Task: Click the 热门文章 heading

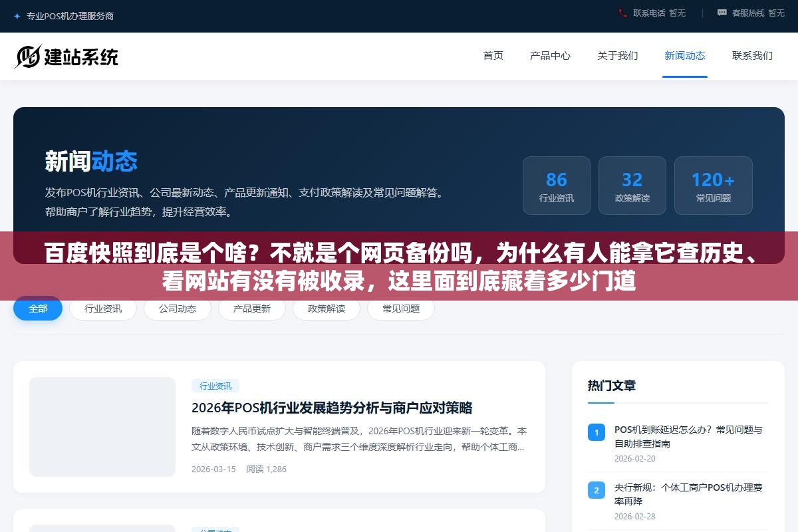Action: click(x=612, y=386)
